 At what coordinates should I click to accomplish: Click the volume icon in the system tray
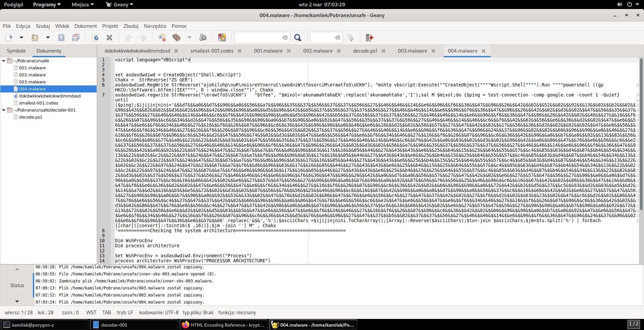620,5
